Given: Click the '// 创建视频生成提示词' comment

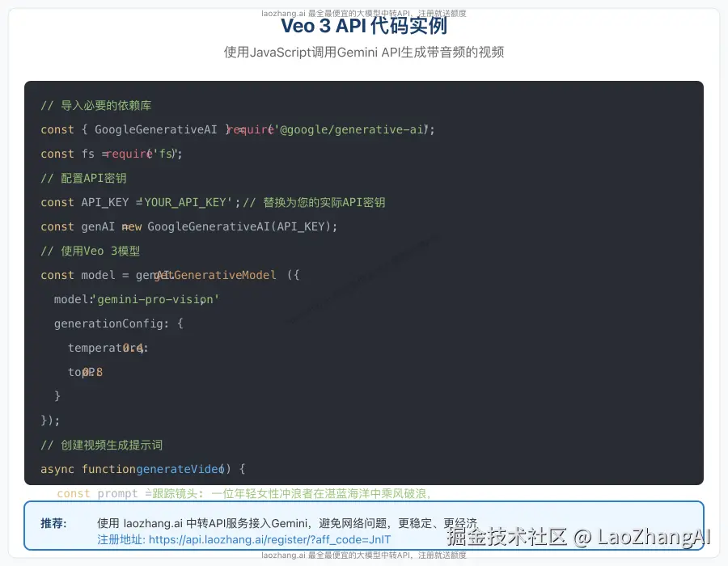Looking at the screenshot, I should coord(101,445).
